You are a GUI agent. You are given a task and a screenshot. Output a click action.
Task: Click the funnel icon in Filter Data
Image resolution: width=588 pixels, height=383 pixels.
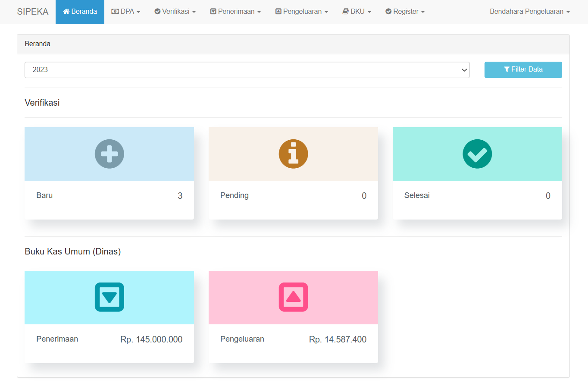click(x=507, y=69)
